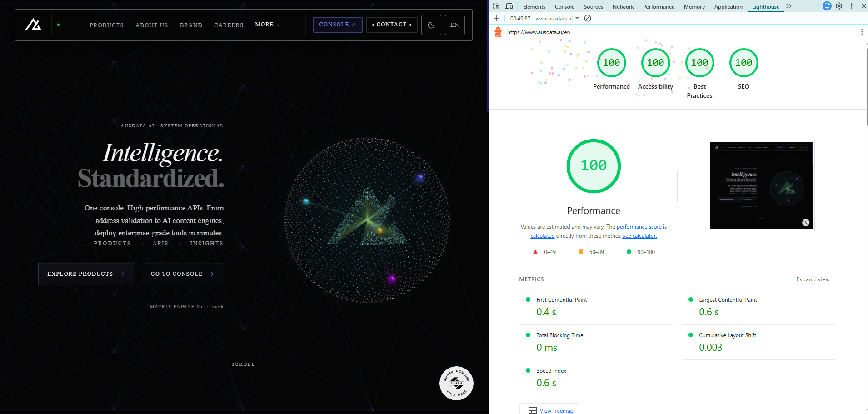Expand the MORE dropdown in the navigation
868x414 pixels.
267,25
